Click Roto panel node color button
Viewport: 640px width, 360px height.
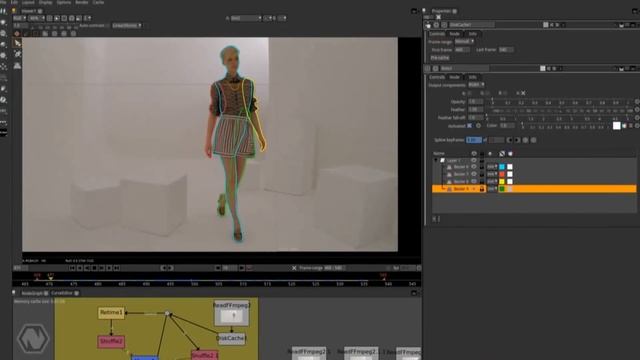(542, 68)
